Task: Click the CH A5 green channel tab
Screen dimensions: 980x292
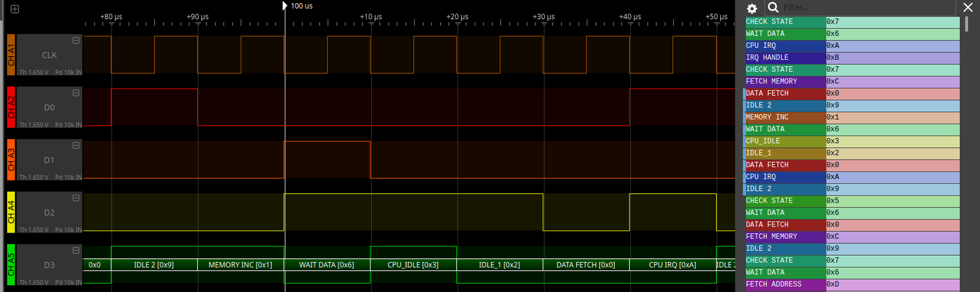Action: [10, 265]
